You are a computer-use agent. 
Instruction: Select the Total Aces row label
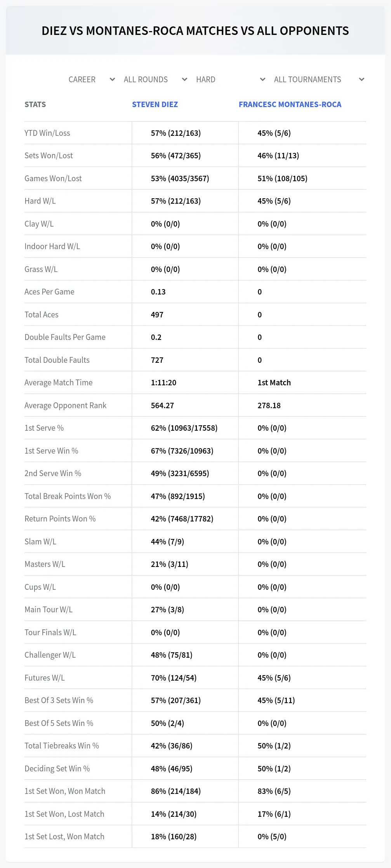pos(42,315)
